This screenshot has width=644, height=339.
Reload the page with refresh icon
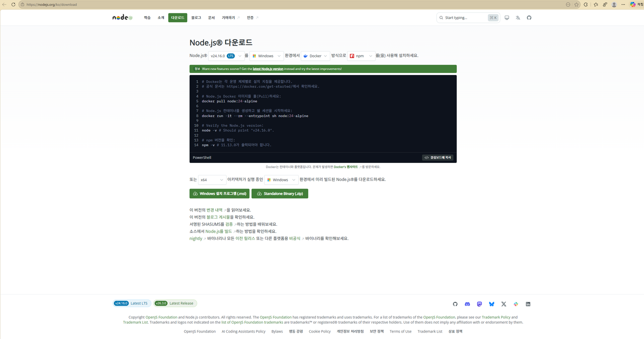click(13, 4)
